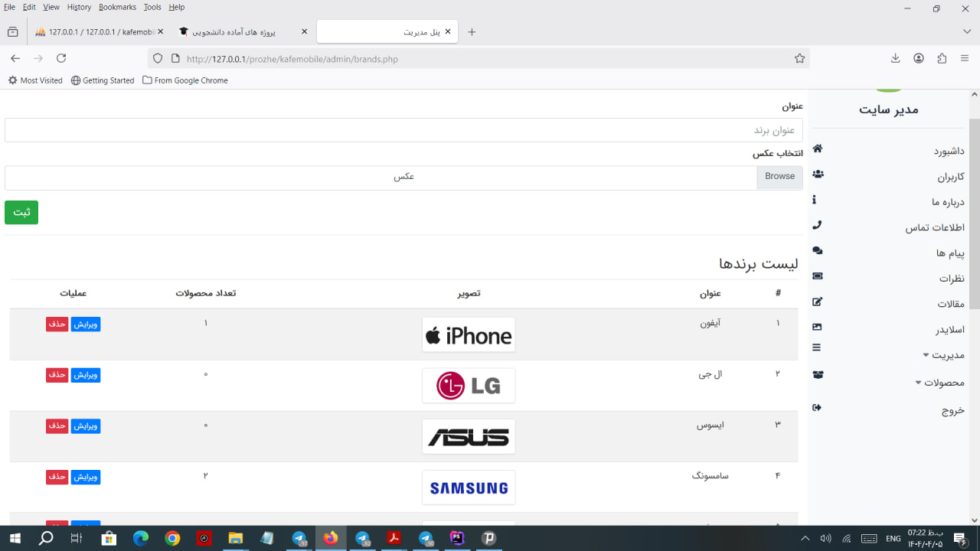Bookmark this page with the star icon
980x551 pixels.
[x=799, y=58]
